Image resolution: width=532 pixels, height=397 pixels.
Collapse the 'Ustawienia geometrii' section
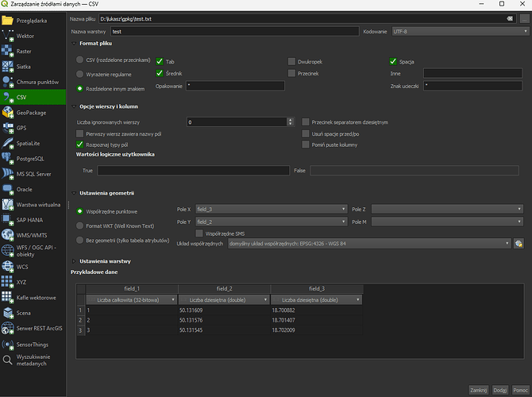(x=75, y=193)
